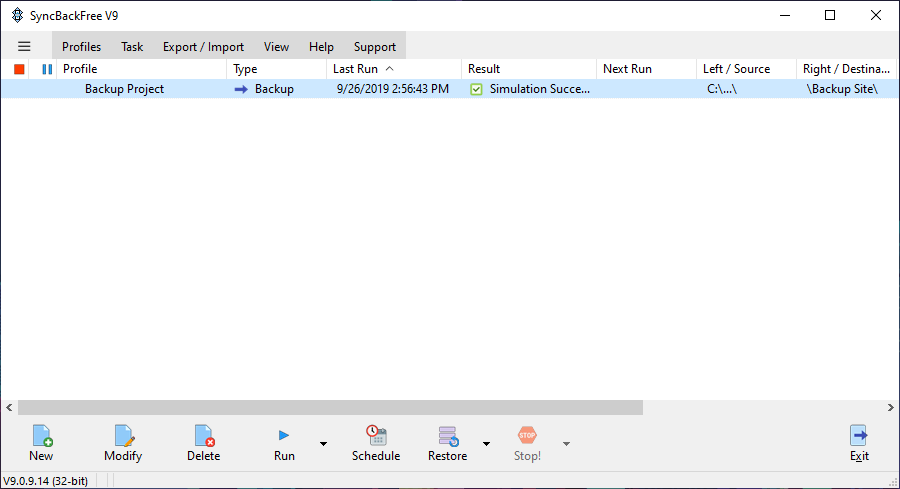Click the blue Backup arrow type icon
The image size is (900, 489).
pos(241,90)
